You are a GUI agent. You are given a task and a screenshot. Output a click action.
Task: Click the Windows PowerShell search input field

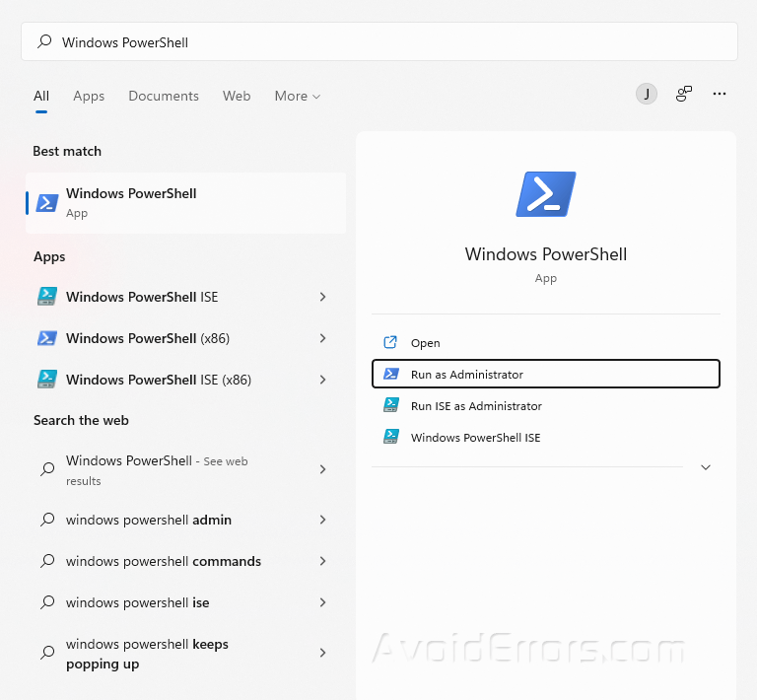point(378,41)
